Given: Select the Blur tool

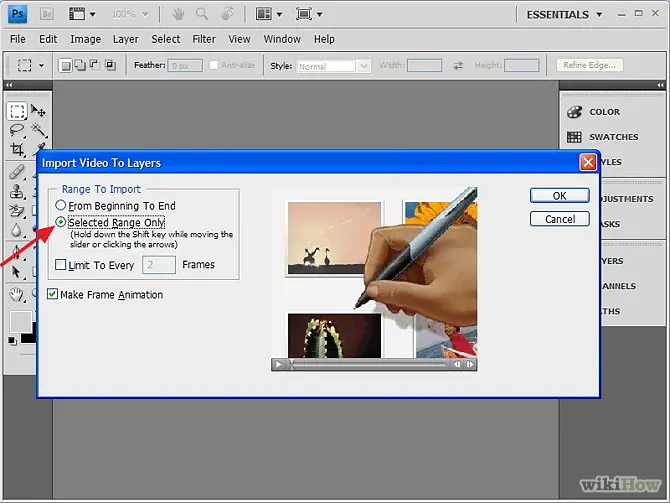Looking at the screenshot, I should click(x=16, y=230).
